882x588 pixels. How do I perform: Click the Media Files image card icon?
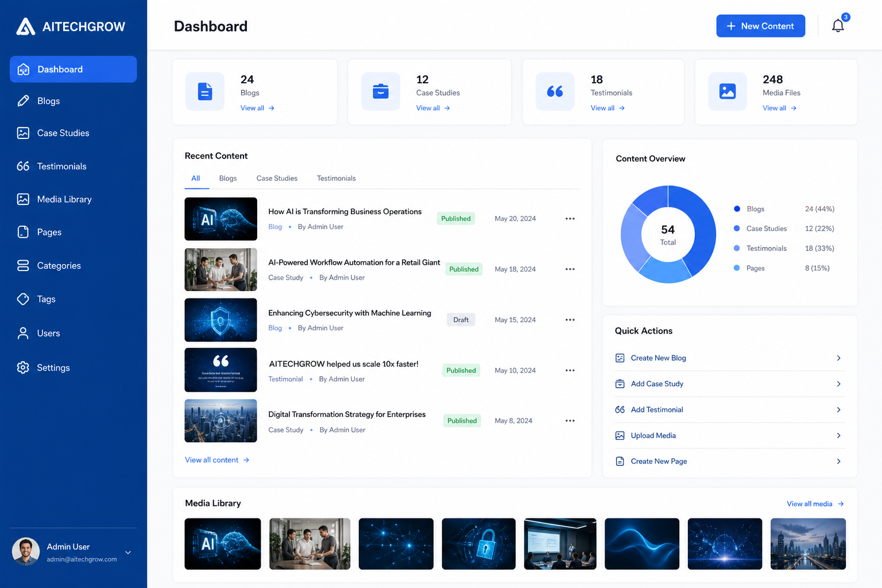click(728, 91)
